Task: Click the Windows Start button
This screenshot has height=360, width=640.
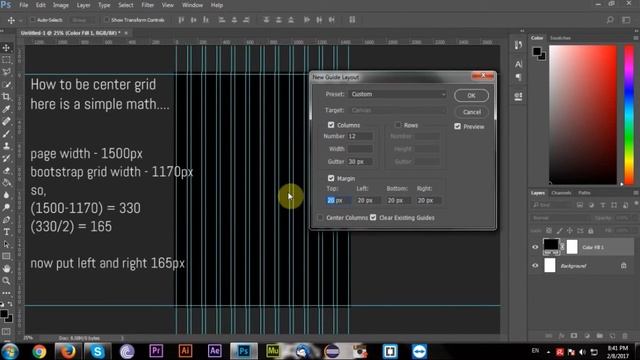Action: coord(10,351)
